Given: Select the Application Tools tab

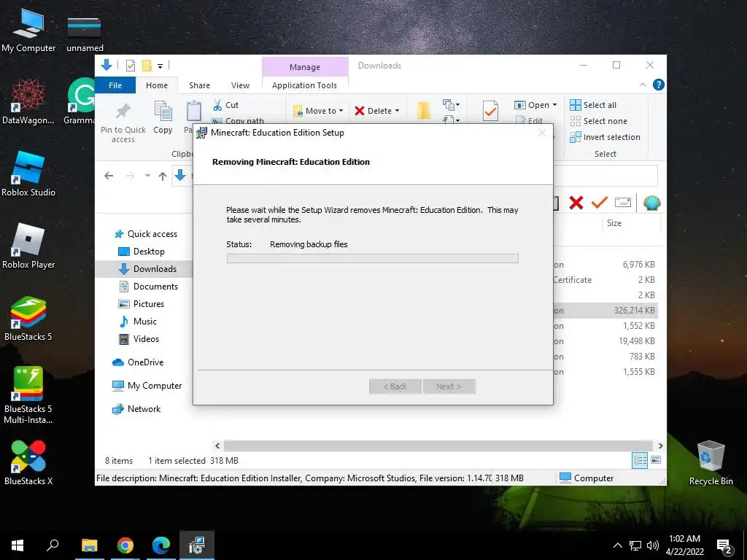Looking at the screenshot, I should [x=304, y=85].
